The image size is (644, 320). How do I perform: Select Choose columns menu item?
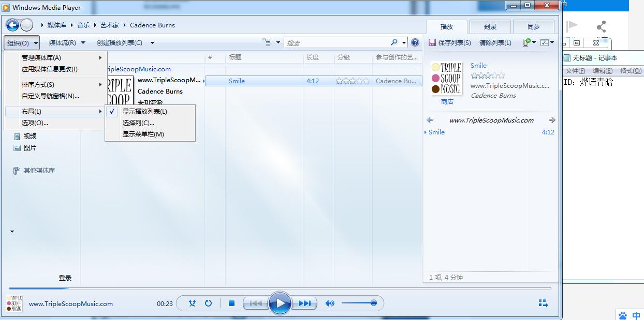pyautogui.click(x=150, y=123)
